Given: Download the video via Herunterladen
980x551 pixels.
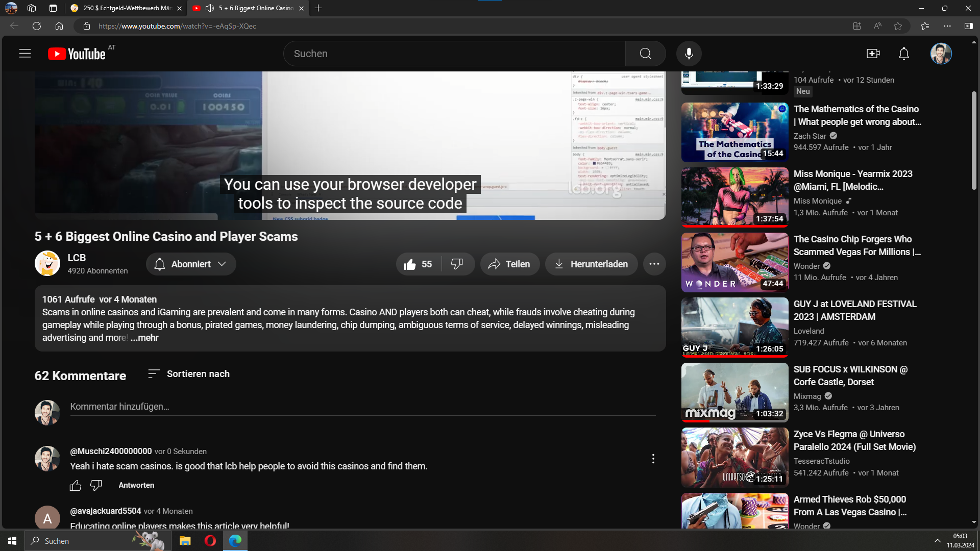Looking at the screenshot, I should tap(591, 264).
